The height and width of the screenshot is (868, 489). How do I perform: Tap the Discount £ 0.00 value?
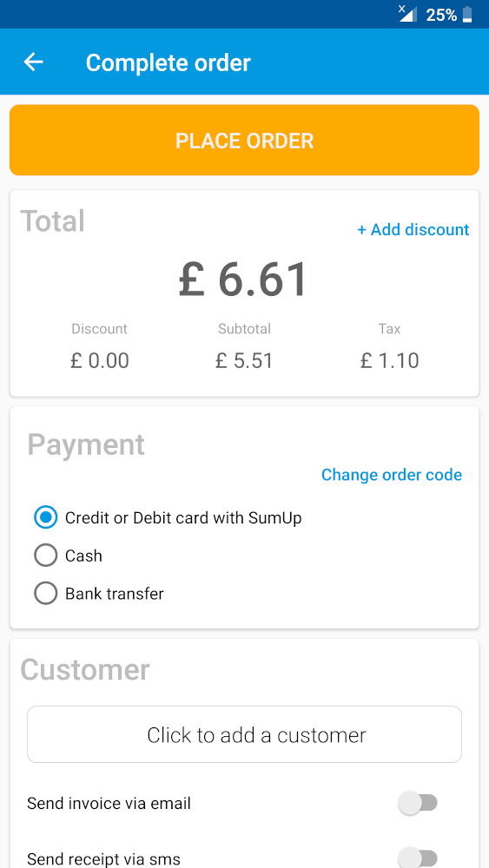tap(100, 361)
